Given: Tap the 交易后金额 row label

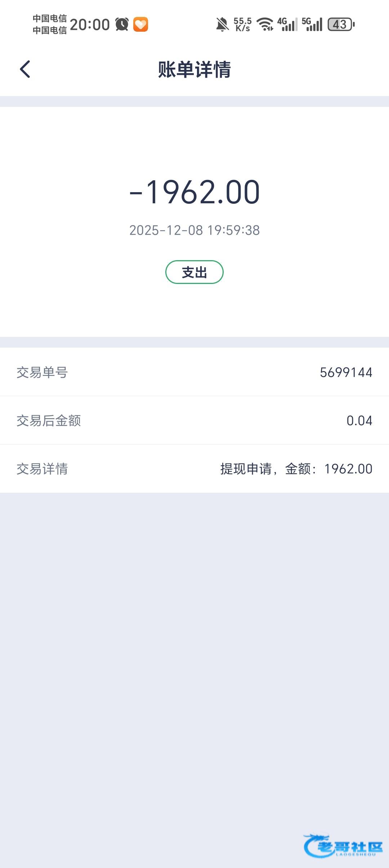Looking at the screenshot, I should tap(49, 420).
